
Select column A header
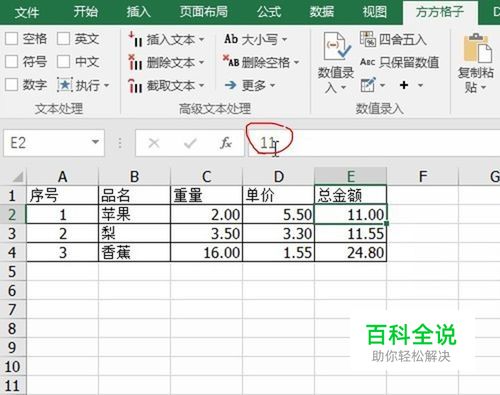tap(63, 177)
